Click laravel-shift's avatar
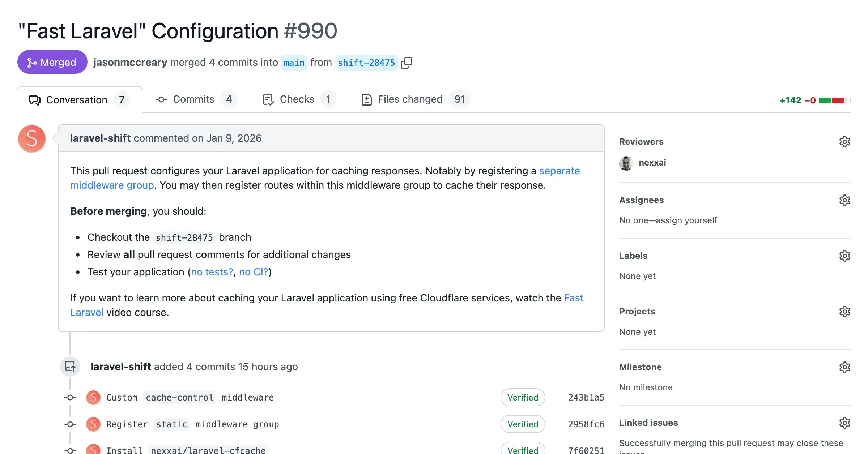This screenshot has height=454, width=868. 31,138
